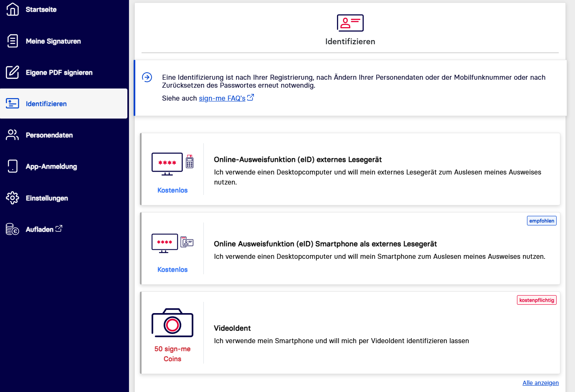Open the Identifizieren menu entry
Viewport: 575px width, 392px height.
pyautogui.click(x=46, y=104)
